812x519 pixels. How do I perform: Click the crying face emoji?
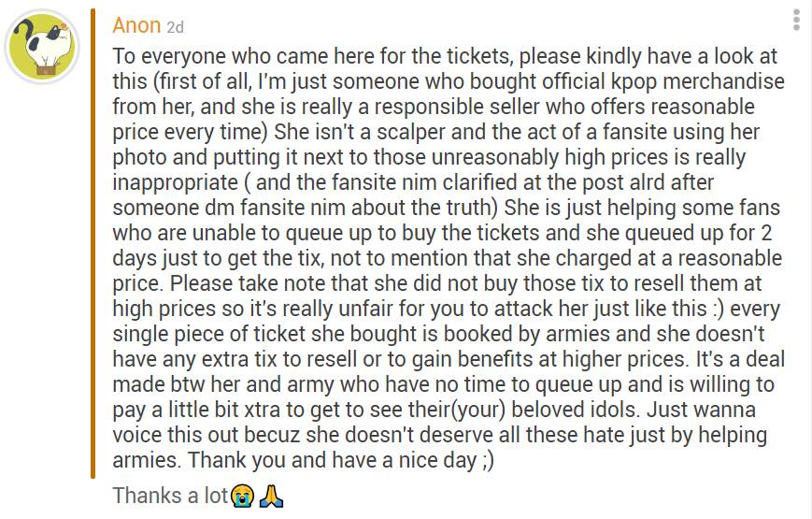(242, 495)
